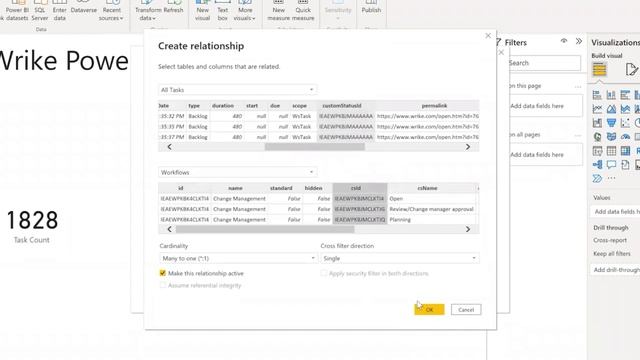This screenshot has height=360, width=640.
Task: Select the Stacked bar chart visual
Action: point(597,96)
